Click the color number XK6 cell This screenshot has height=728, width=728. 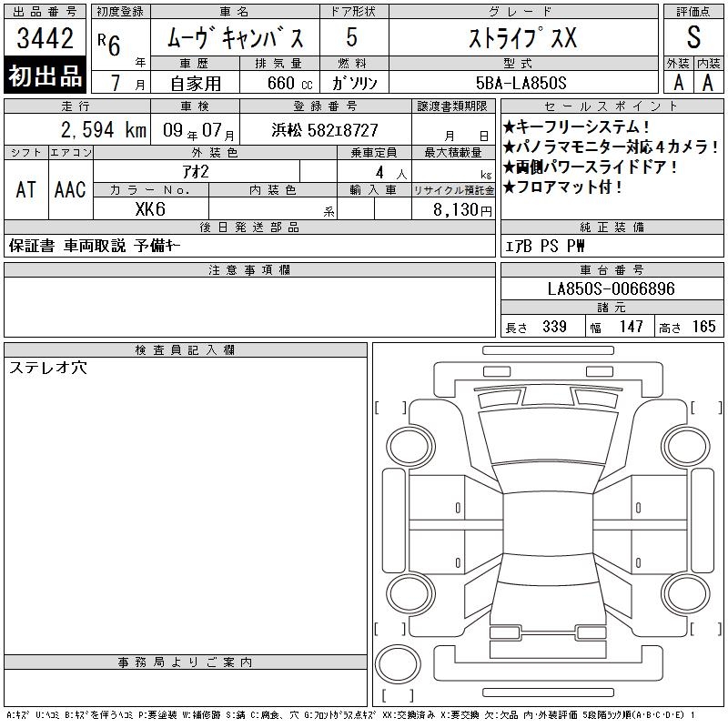(151, 209)
